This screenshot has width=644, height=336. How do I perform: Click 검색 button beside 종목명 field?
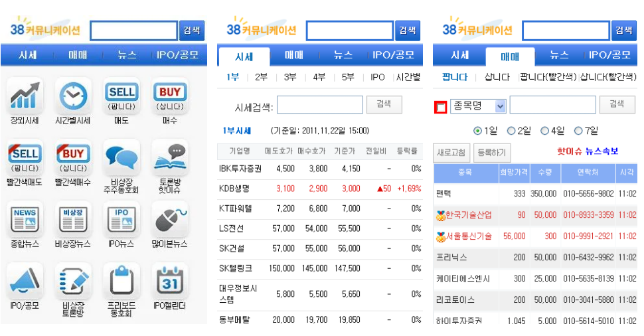click(x=617, y=104)
